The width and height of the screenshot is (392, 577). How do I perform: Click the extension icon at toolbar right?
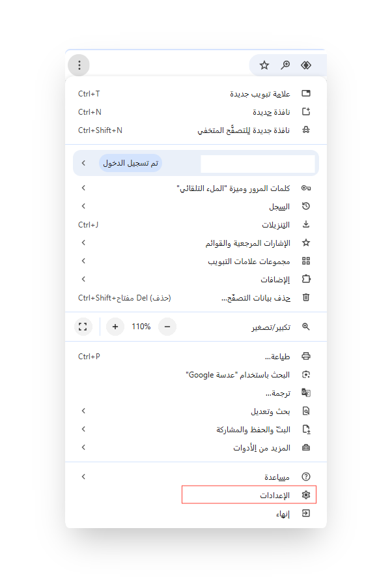(306, 65)
